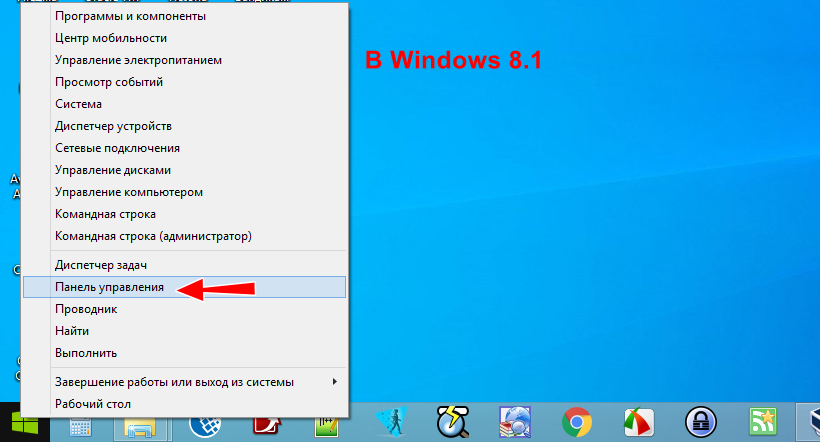This screenshot has width=820, height=442.
Task: Open the red arrow taskbar icon
Action: (267, 426)
